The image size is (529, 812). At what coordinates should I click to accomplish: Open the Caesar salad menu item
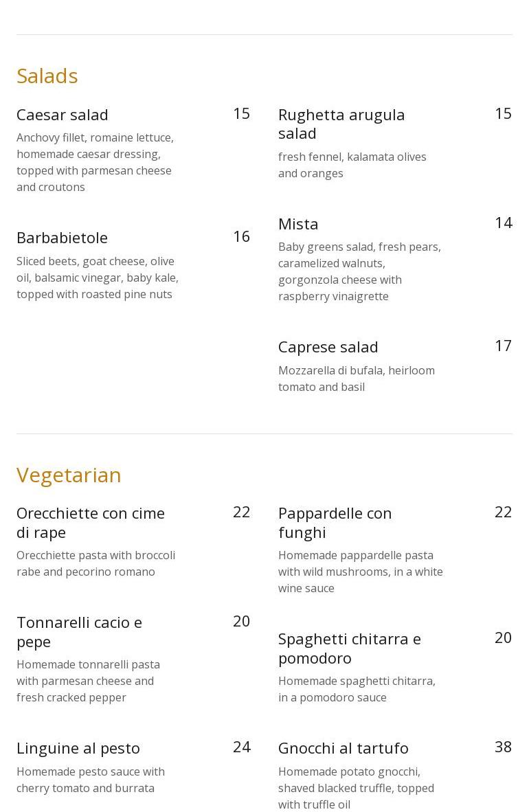tap(63, 115)
